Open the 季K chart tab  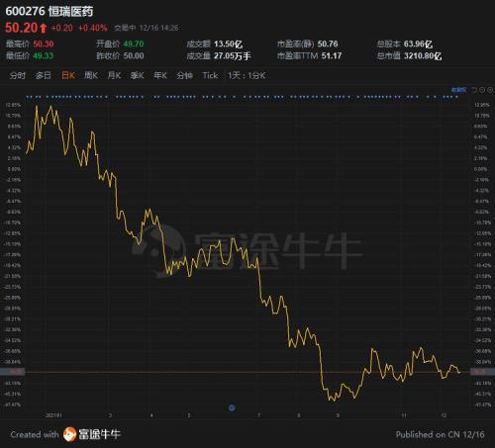tap(138, 75)
